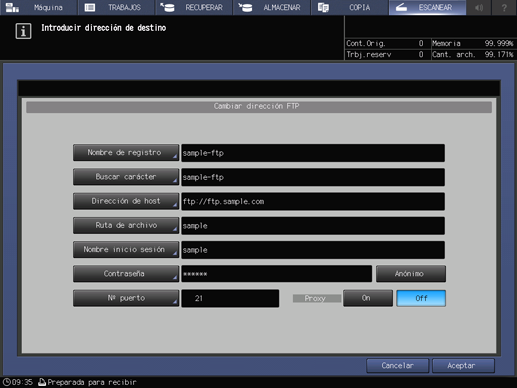Cancel the FTP address change
The height and width of the screenshot is (388, 517).
[397, 366]
